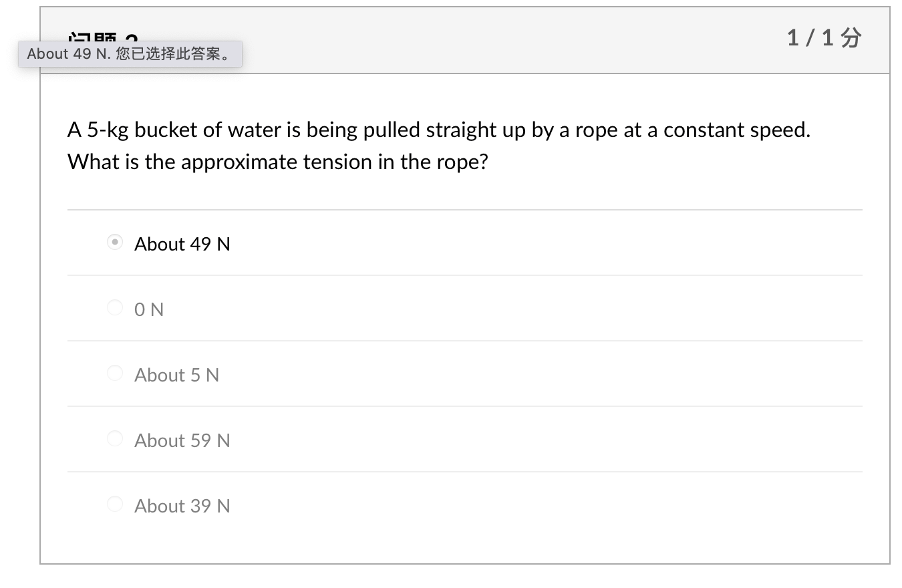Choose the "About 5 N" option
The width and height of the screenshot is (902, 588).
[114, 373]
